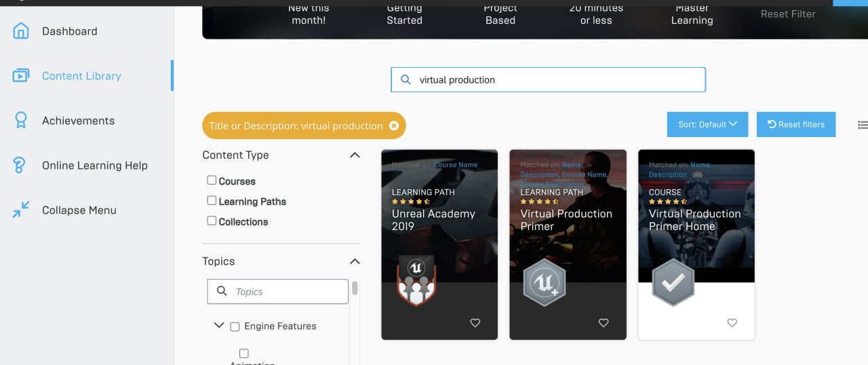This screenshot has height=365, width=868.
Task: Check the Collections checkbox
Action: [x=212, y=220]
